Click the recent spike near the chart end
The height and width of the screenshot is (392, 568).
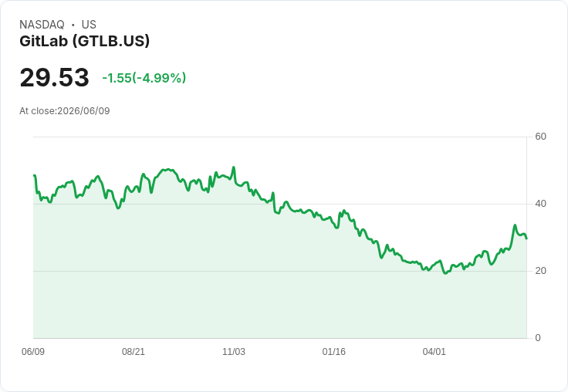(515, 225)
